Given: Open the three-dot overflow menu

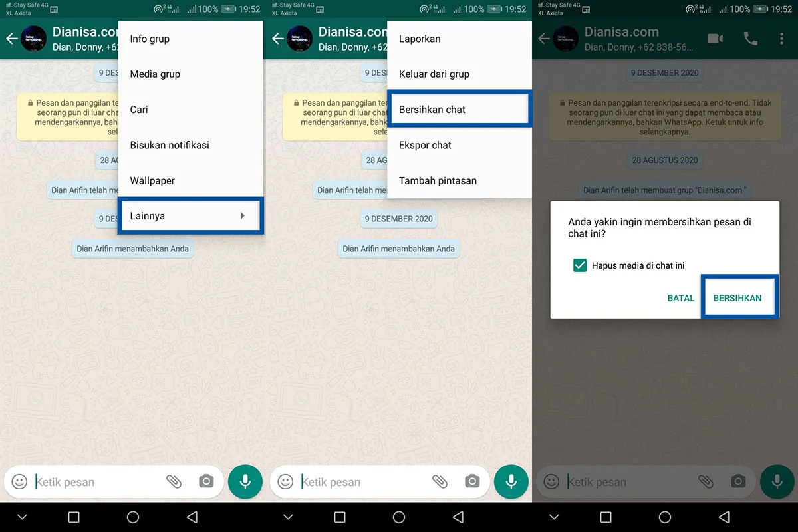Looking at the screenshot, I should 783,39.
